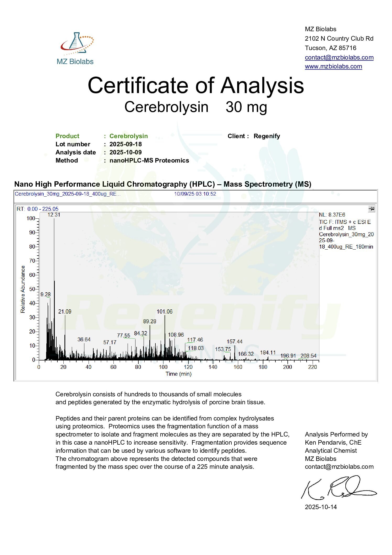Click the name 'Ken Pendarvis, ChE'
Image resolution: width=392 pixels, height=555 pixels.
333,443
